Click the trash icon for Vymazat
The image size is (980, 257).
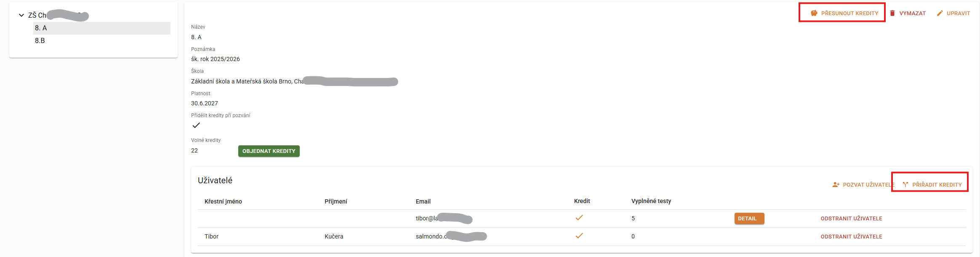[x=892, y=13]
